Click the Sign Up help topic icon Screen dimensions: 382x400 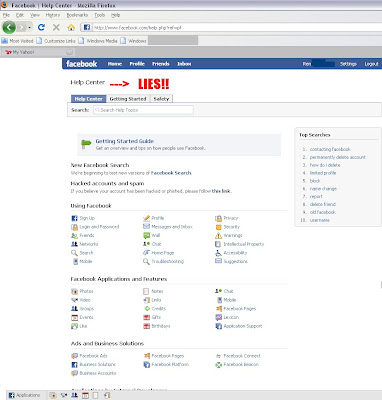(x=74, y=218)
